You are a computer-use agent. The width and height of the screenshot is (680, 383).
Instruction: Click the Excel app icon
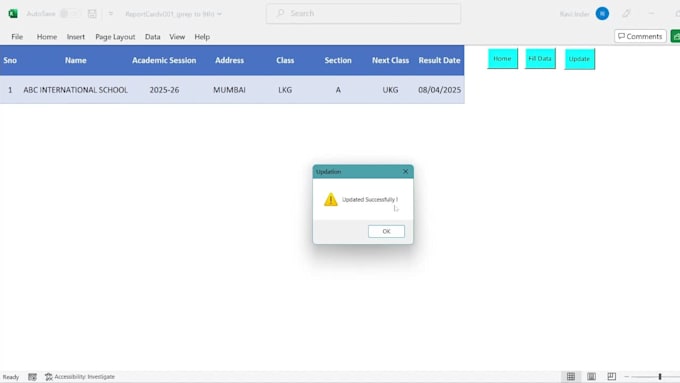(x=13, y=13)
